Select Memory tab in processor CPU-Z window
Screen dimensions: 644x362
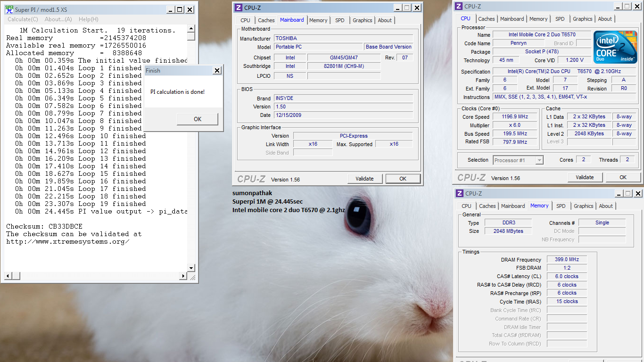538,19
